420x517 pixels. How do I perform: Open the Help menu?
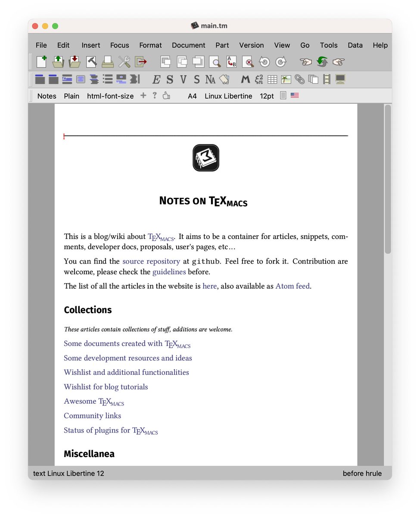coord(380,45)
